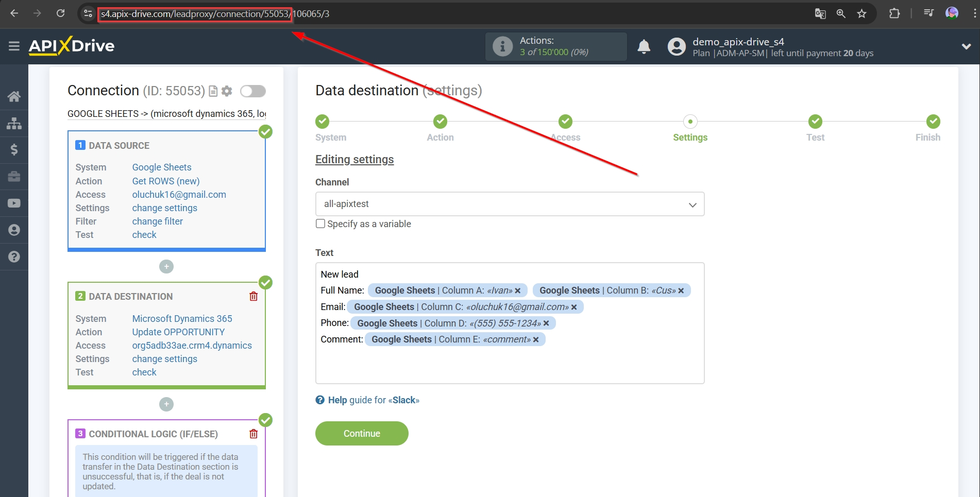The height and width of the screenshot is (497, 980).
Task: Open the video tutorials icon in sidebar
Action: (14, 203)
